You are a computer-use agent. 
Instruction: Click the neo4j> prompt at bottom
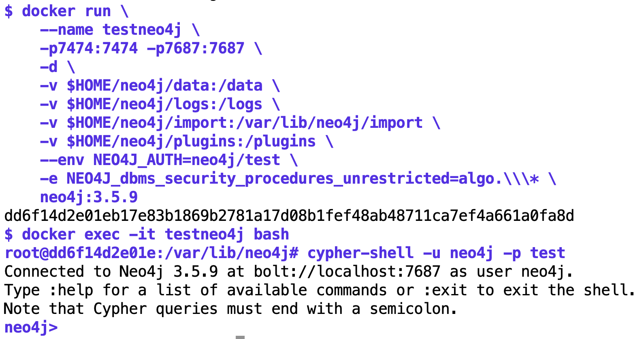tap(31, 328)
